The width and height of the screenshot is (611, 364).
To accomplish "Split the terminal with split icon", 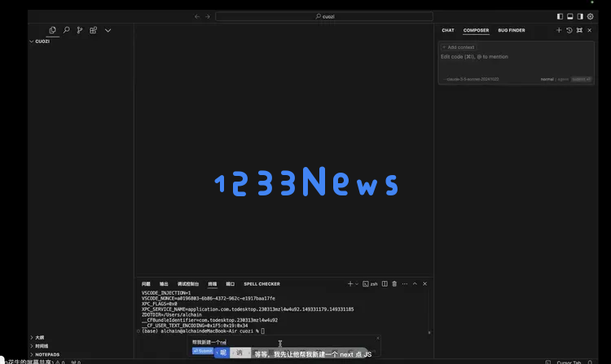I will tap(385, 284).
